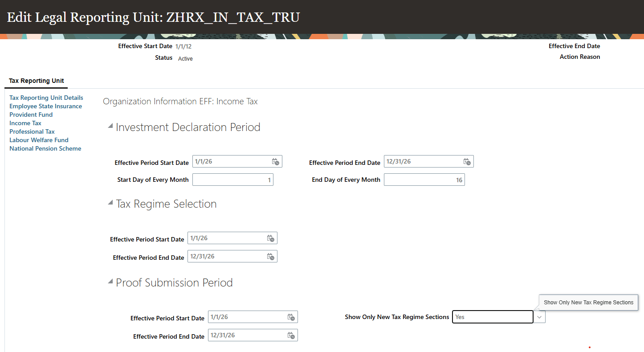
Task: Click the Active status value
Action: click(185, 58)
